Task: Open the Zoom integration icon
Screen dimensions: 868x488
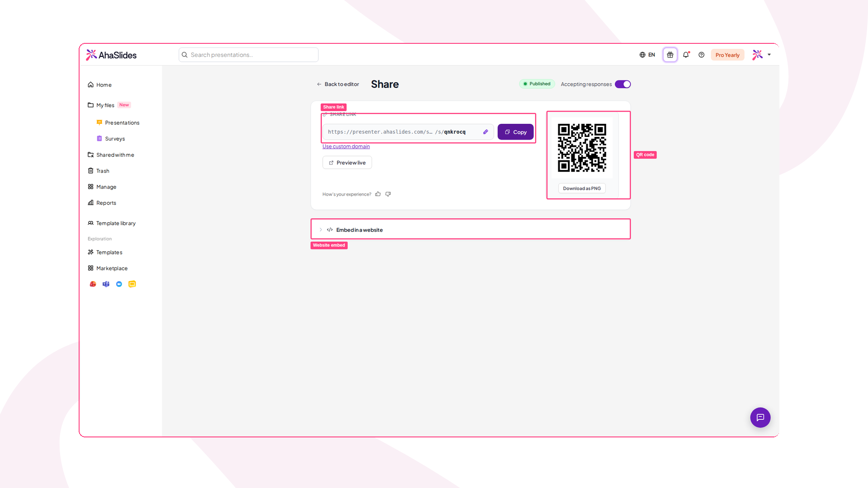Action: point(119,284)
